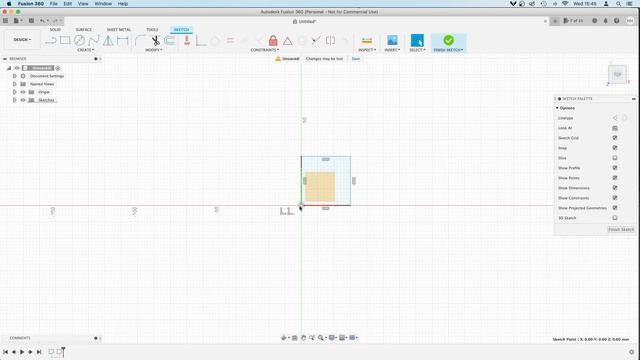This screenshot has height=360, width=640.
Task: Toggle the Sketch Grid checkbox
Action: point(615,138)
